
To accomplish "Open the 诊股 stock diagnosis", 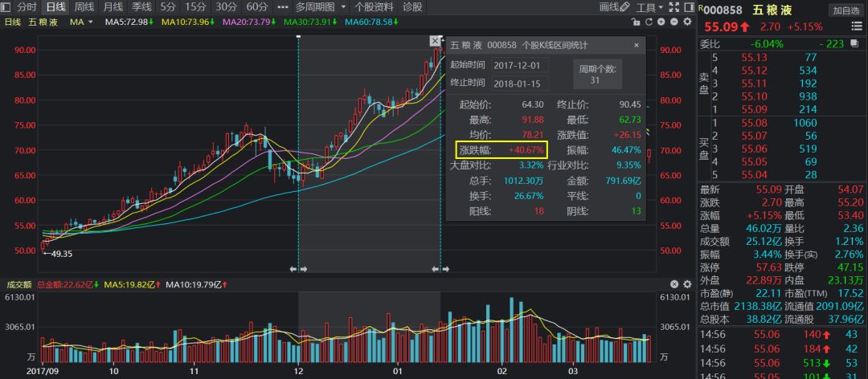I will [x=411, y=7].
